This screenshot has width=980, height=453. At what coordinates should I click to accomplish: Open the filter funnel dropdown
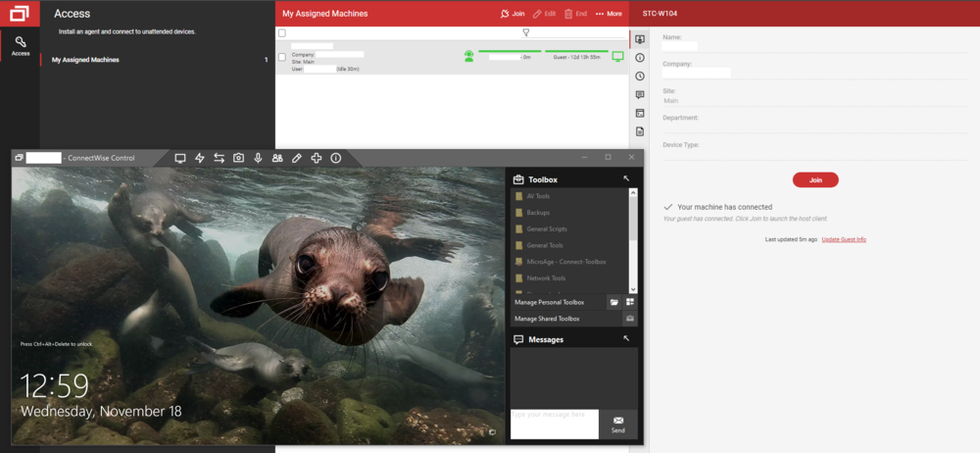526,33
